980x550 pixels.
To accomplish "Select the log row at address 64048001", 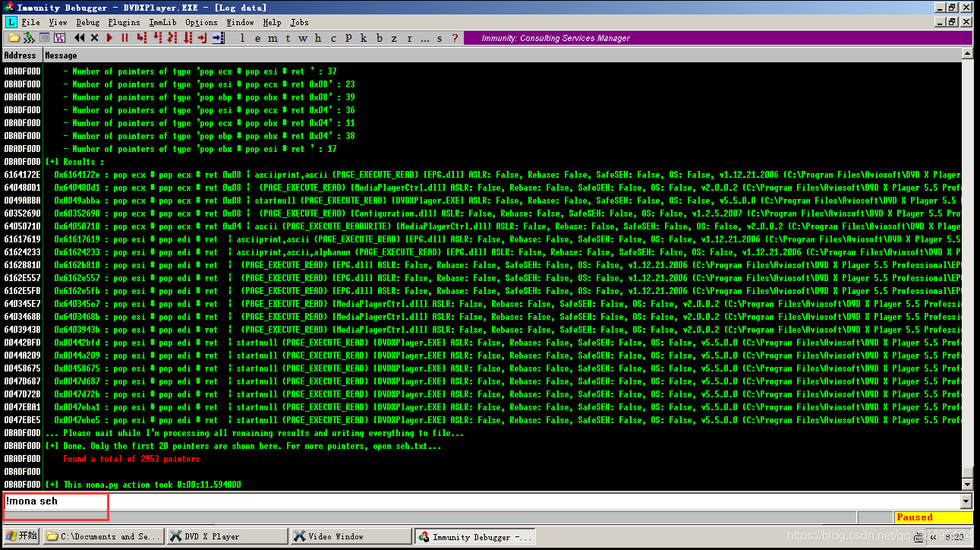I will (x=481, y=188).
